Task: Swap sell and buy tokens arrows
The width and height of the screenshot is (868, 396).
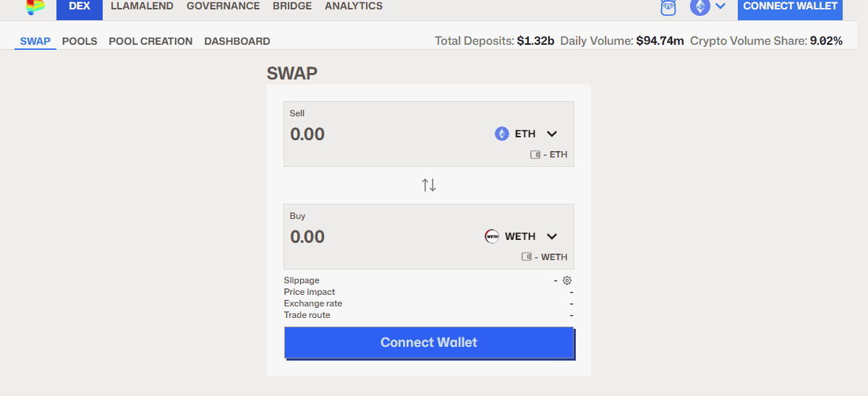Action: coord(429,185)
